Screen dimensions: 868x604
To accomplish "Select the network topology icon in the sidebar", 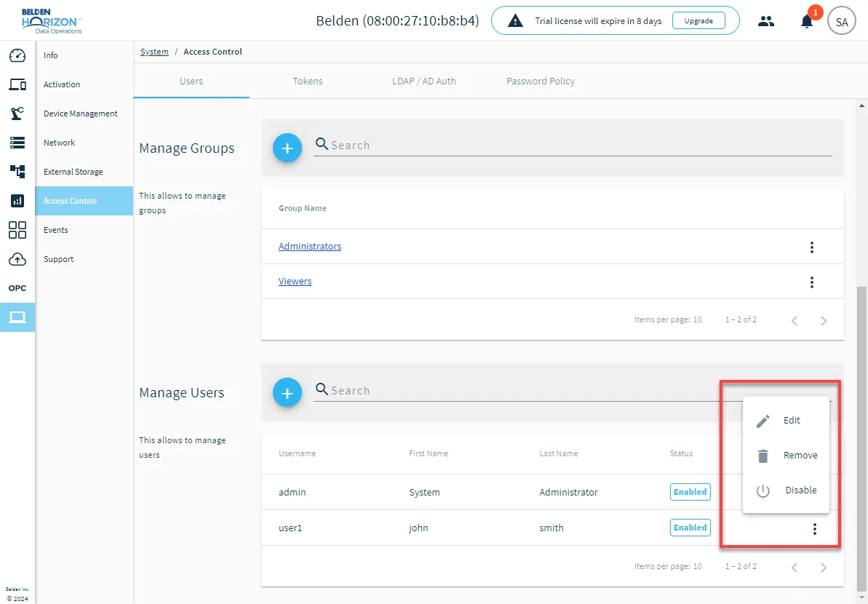I will pos(17,172).
